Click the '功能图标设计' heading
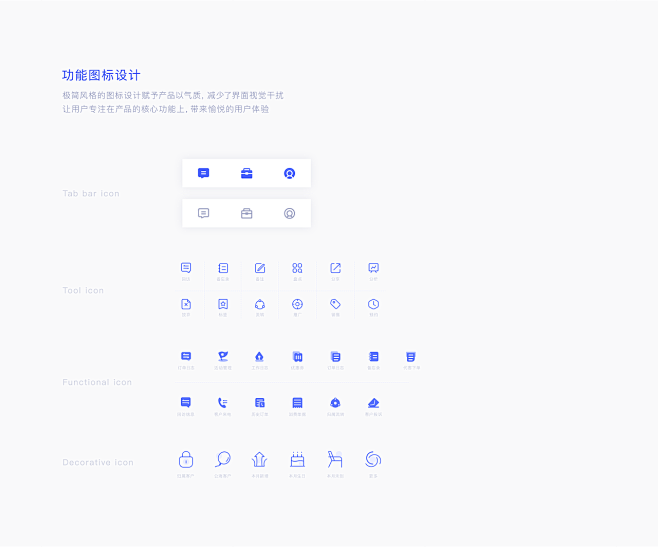This screenshot has width=658, height=547. point(101,76)
